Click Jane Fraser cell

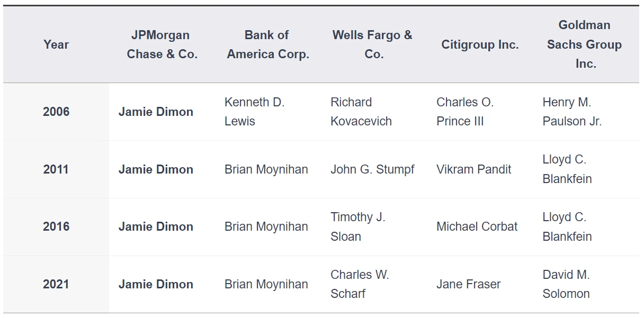coord(468,284)
